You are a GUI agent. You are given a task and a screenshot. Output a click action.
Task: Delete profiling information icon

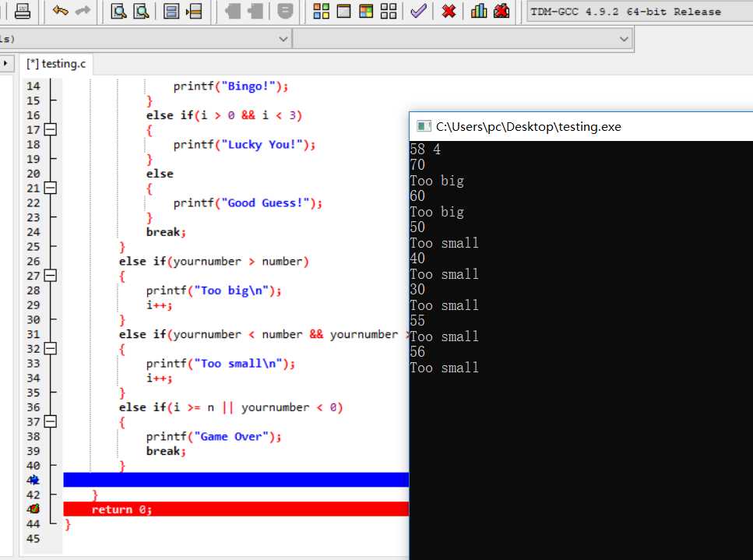pos(501,11)
